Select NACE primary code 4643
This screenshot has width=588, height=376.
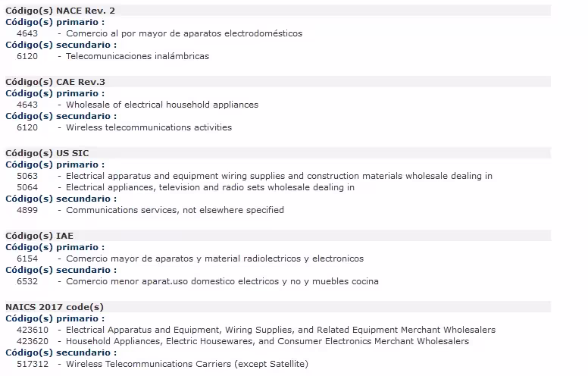pos(27,33)
